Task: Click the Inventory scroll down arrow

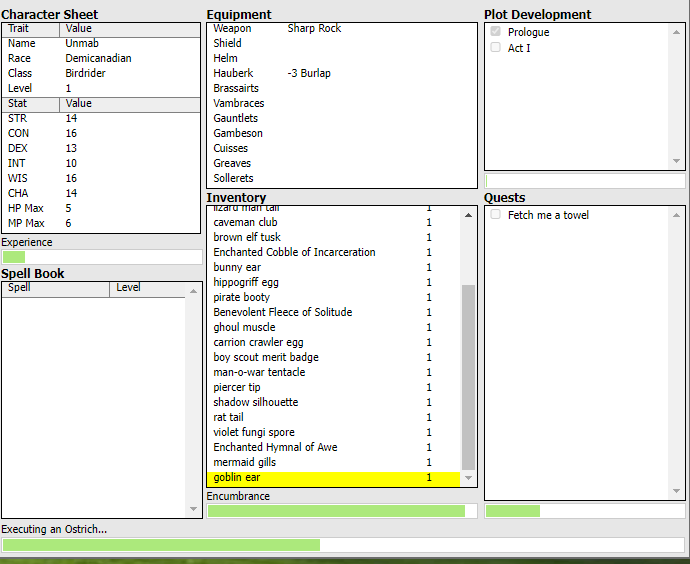Action: (468, 479)
